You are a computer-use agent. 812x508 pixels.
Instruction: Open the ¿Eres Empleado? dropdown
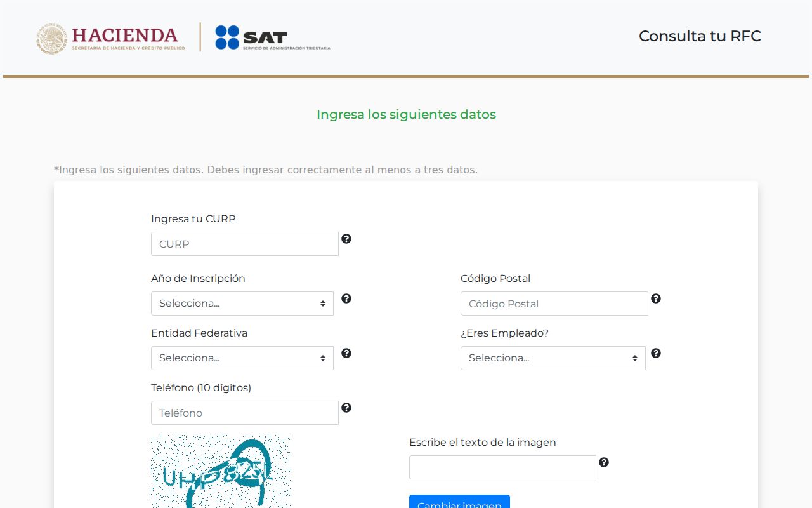[x=553, y=358]
